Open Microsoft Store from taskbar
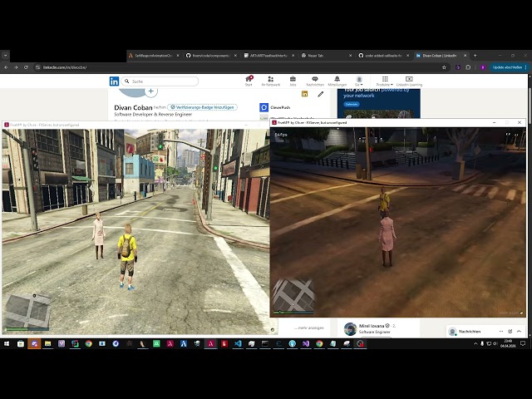 point(20,343)
